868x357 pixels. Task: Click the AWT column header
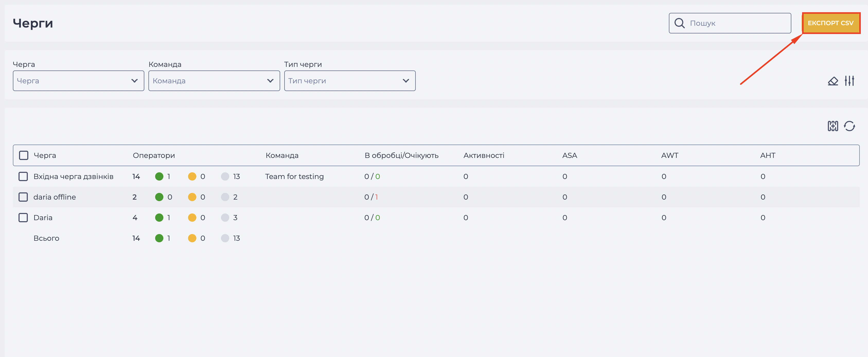(670, 155)
